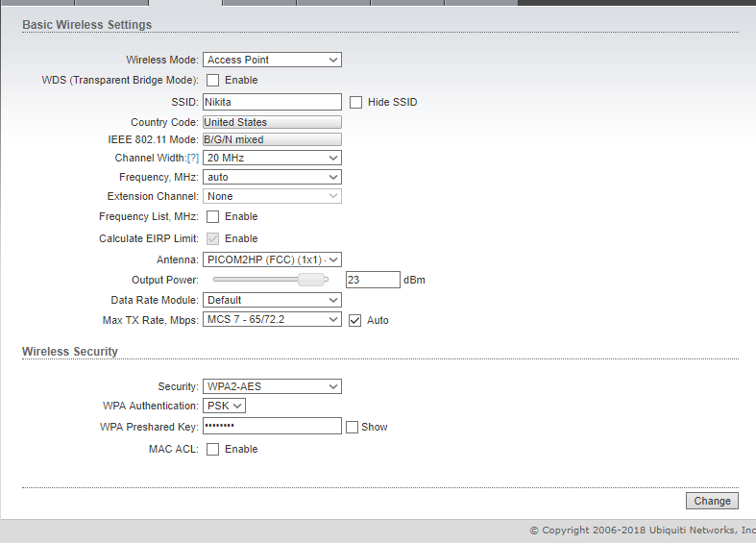Click the SSID text field

pos(272,102)
